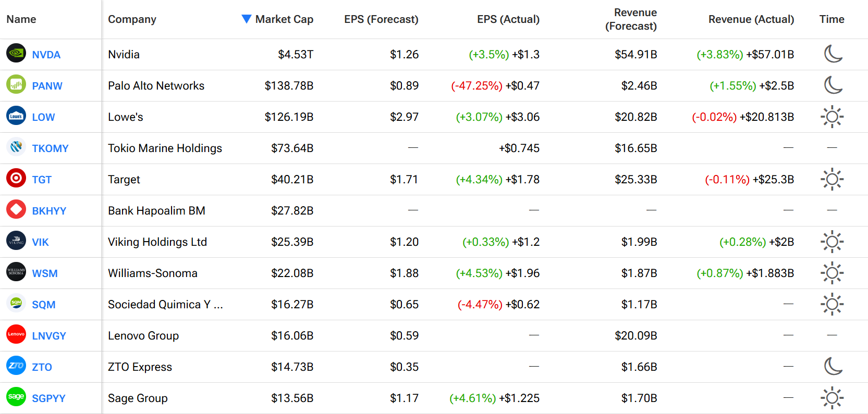The height and width of the screenshot is (414, 868).
Task: Click the sun time icon in Sociedad Quimica row
Action: [x=832, y=304]
